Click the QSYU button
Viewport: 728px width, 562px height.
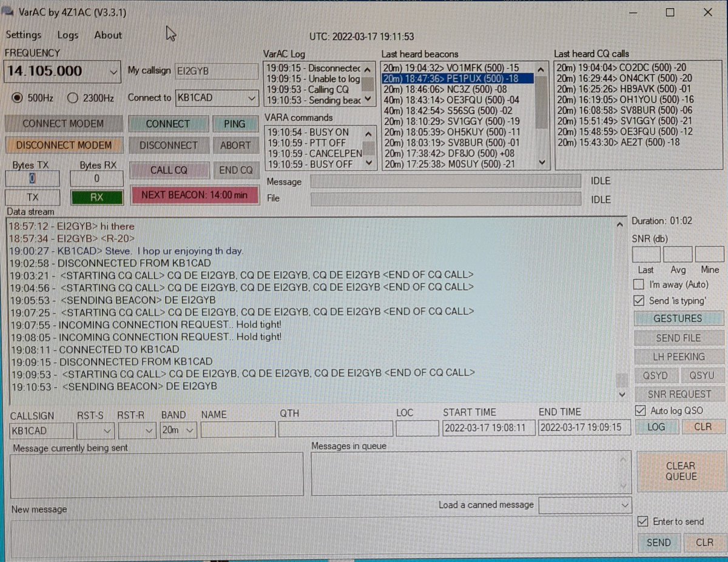pos(702,375)
